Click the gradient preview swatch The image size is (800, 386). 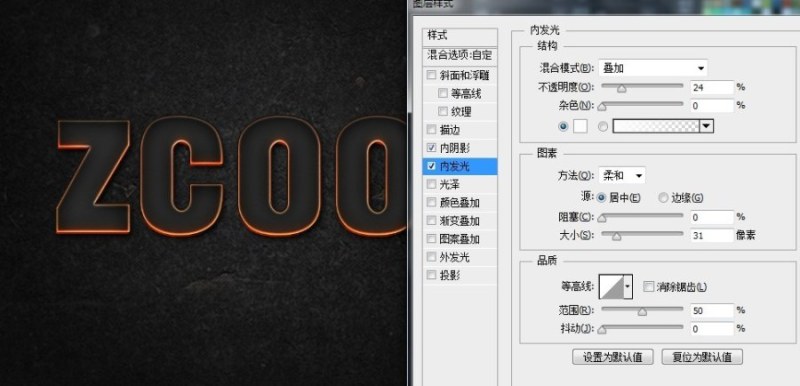656,126
